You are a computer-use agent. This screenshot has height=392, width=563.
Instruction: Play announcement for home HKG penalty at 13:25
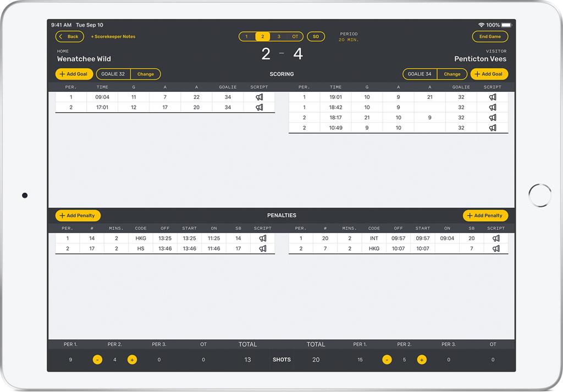pyautogui.click(x=263, y=238)
